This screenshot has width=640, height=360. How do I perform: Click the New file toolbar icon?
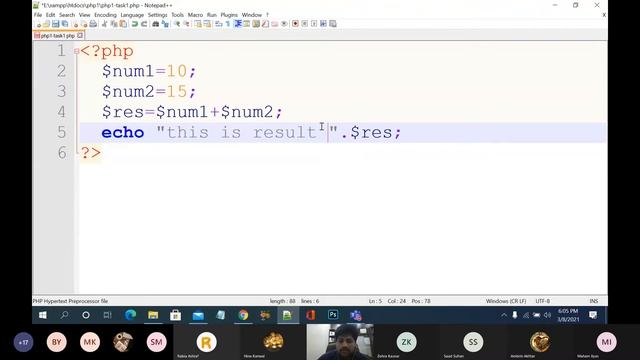(38, 24)
